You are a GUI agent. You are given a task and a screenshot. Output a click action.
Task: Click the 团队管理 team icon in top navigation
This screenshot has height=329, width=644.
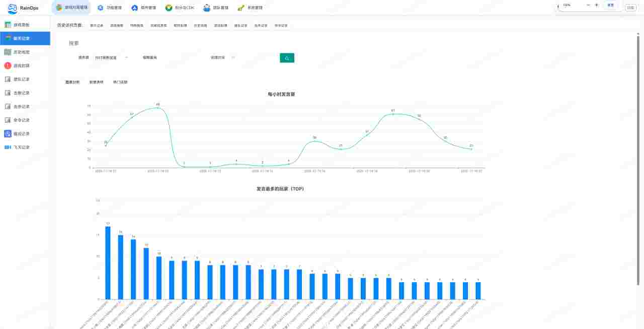207,8
